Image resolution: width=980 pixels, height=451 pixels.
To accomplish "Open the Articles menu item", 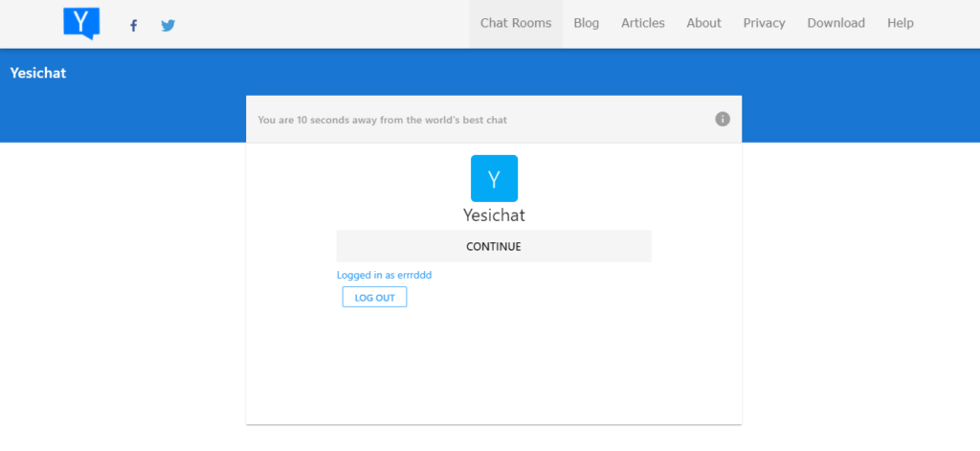I will click(x=642, y=23).
